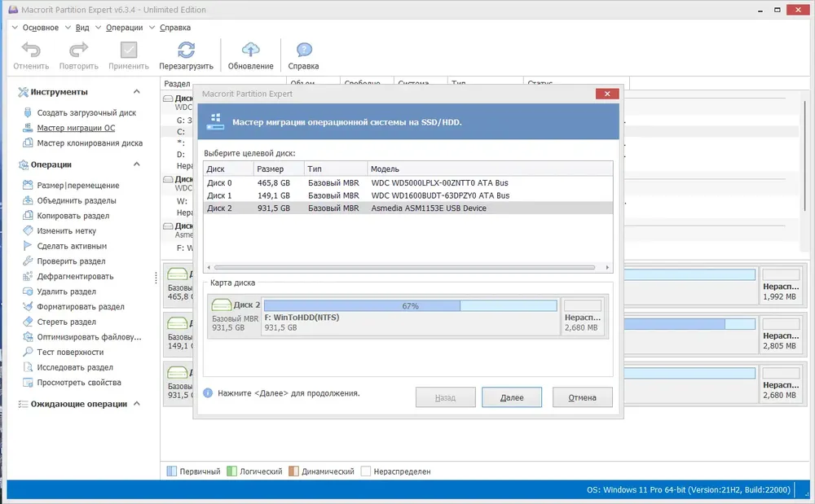Viewport: 815px width, 504px height.
Task: Open the Основное menu
Action: (40, 28)
